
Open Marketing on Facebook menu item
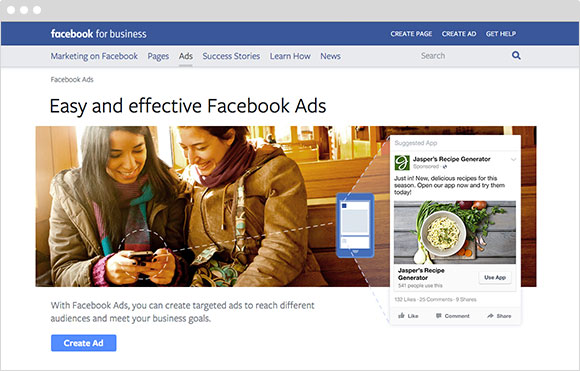pyautogui.click(x=94, y=56)
